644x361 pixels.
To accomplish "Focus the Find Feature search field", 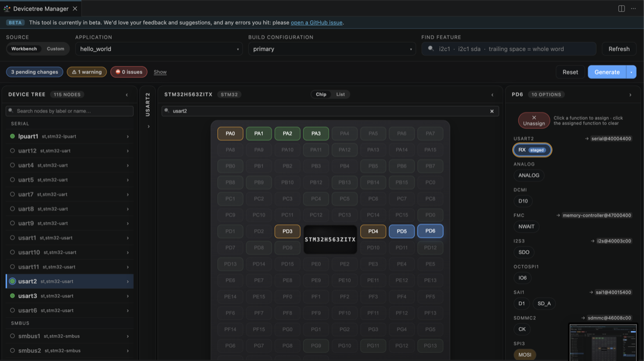I will coord(509,49).
